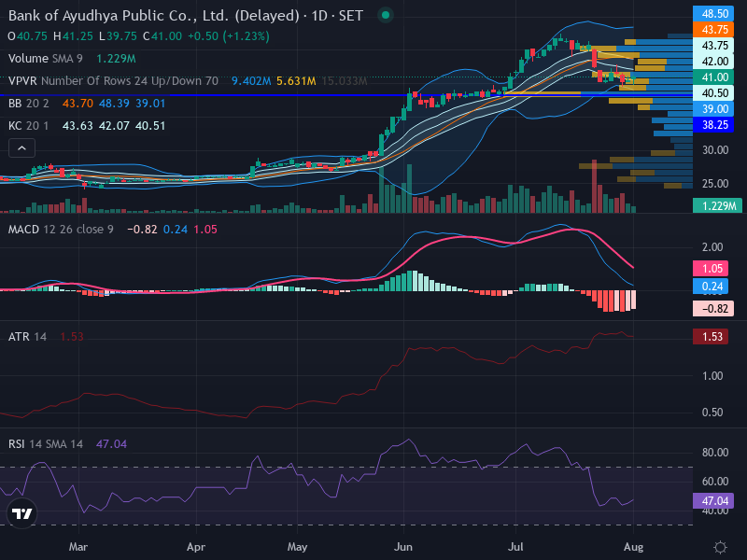Select the Volume SMA 9 indicator label

click(45, 59)
